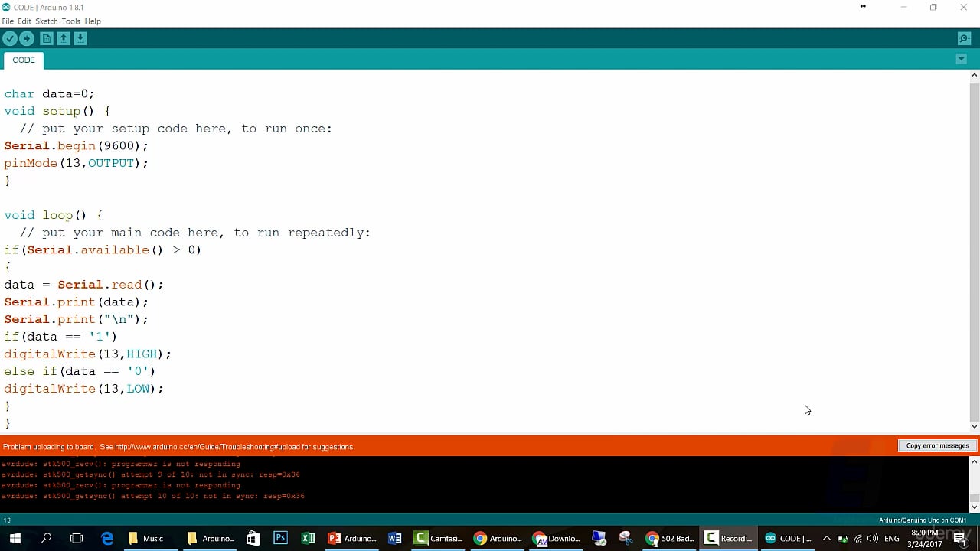Save the current sketch

click(80, 38)
